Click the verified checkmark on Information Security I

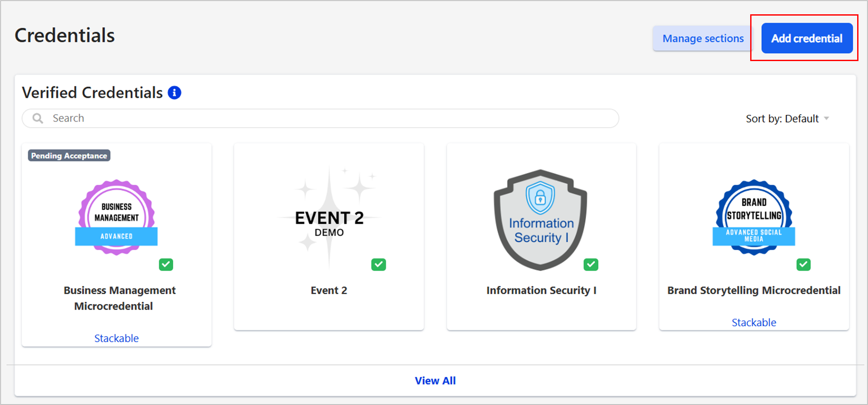pyautogui.click(x=591, y=264)
